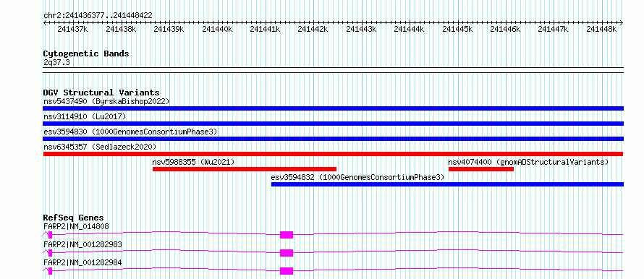Click the 241445k ruler position

click(457, 29)
